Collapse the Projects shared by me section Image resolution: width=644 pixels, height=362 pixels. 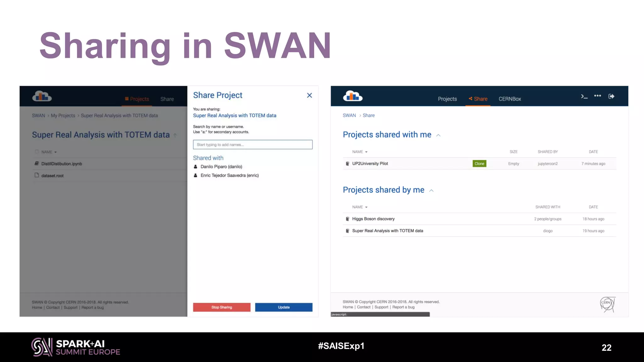click(x=431, y=191)
